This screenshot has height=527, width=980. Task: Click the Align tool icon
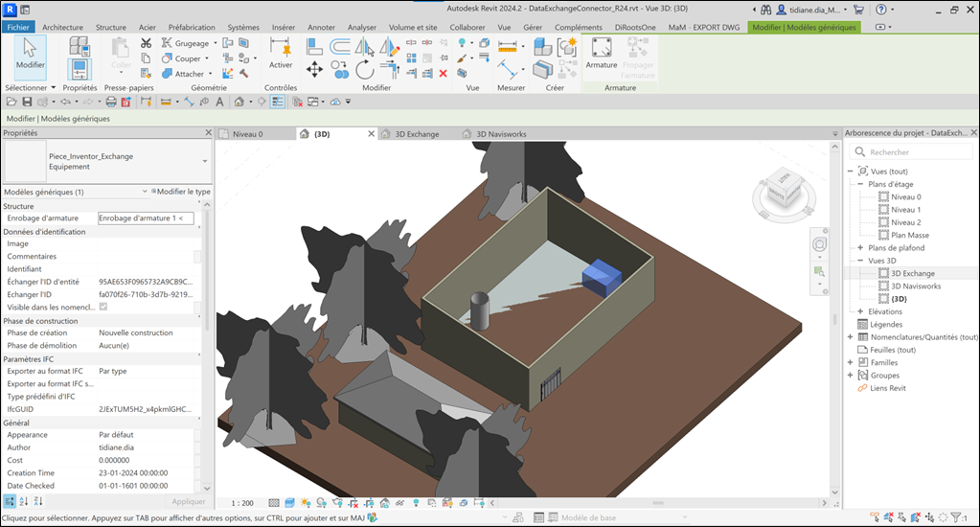(314, 47)
